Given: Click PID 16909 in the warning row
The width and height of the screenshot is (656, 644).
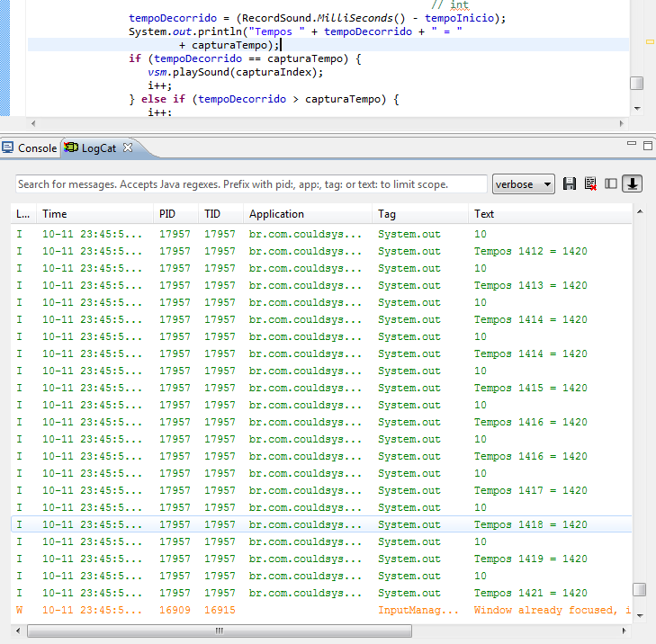Looking at the screenshot, I should point(175,610).
